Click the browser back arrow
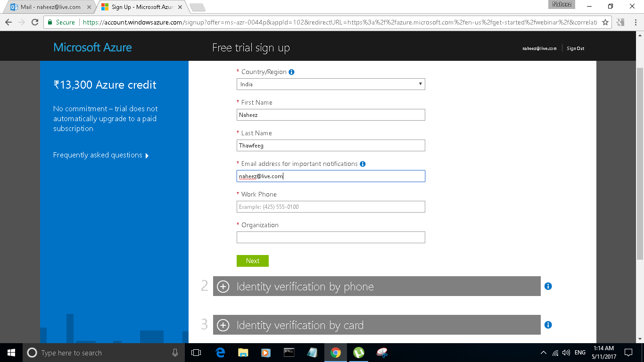The height and width of the screenshot is (362, 644). pos(8,22)
